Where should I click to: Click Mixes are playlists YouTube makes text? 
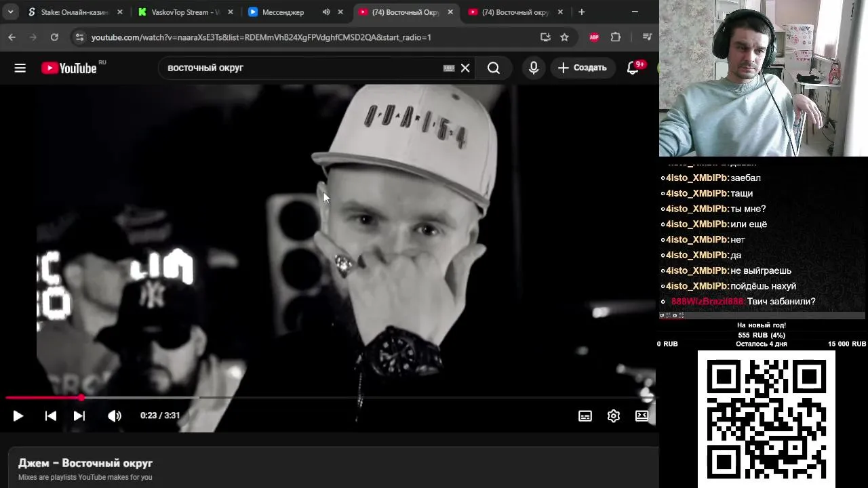(x=85, y=477)
